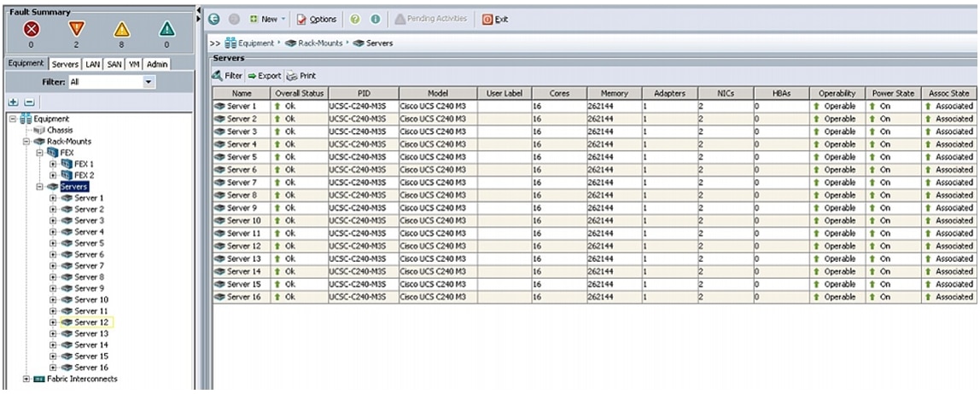This screenshot has height=394, width=980.
Task: Select the Server 8 row in table
Action: [242, 195]
